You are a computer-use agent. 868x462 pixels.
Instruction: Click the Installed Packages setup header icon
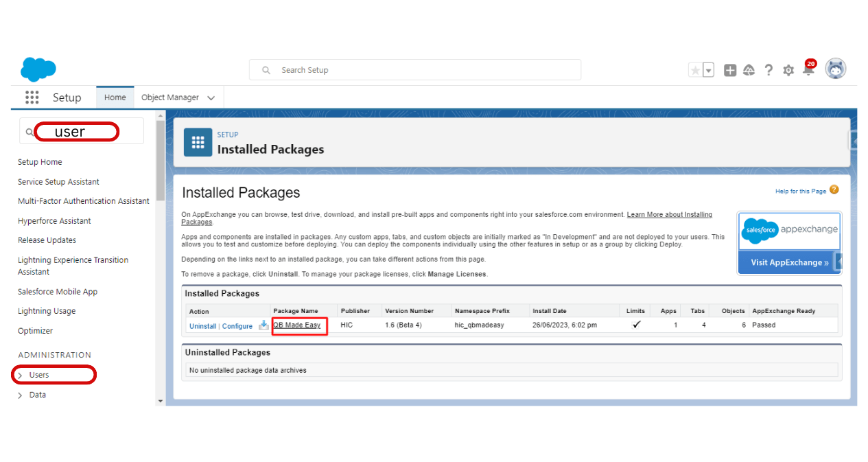click(198, 142)
